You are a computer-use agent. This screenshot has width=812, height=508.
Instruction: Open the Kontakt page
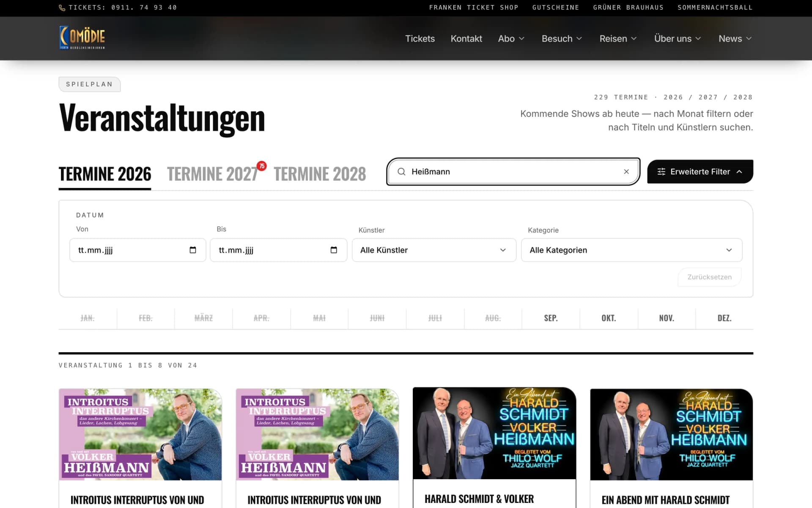coord(466,39)
